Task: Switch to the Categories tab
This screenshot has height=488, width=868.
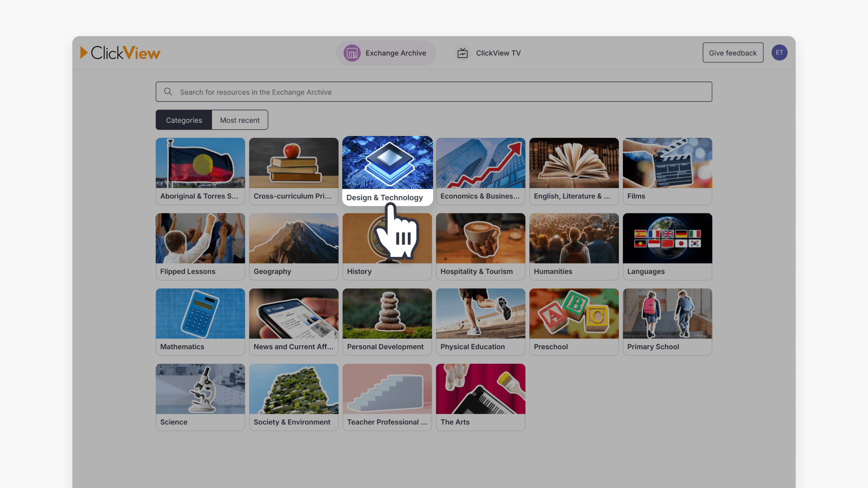Action: click(x=184, y=120)
